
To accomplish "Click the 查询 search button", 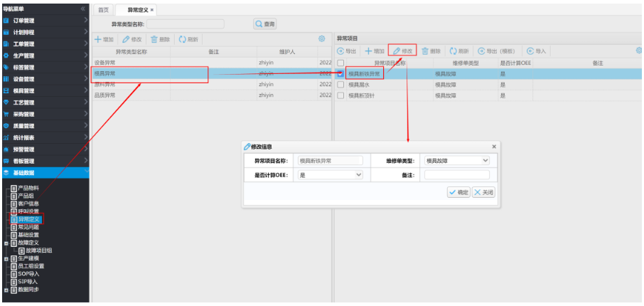I will [265, 23].
